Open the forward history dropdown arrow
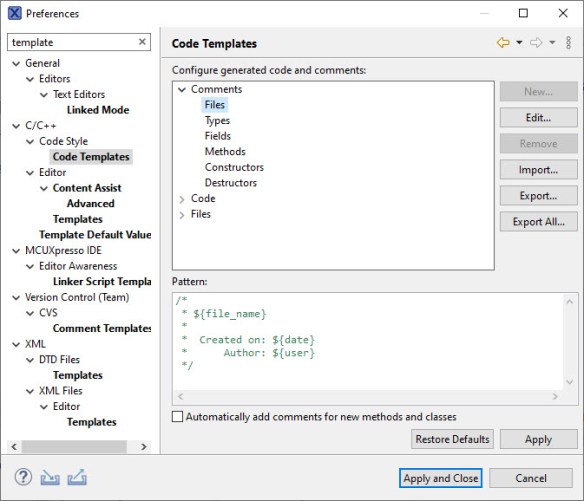 click(552, 43)
